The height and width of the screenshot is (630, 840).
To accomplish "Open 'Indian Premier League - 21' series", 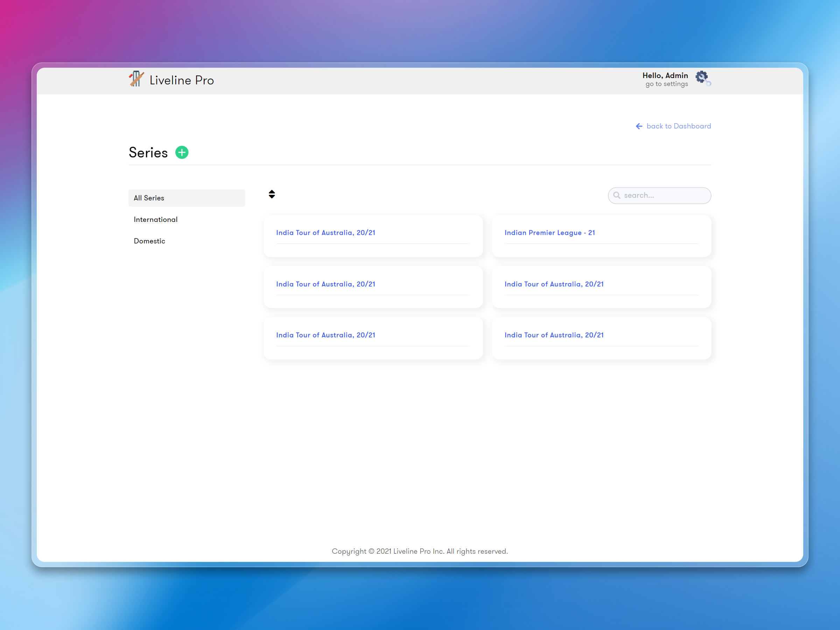I will 549,232.
